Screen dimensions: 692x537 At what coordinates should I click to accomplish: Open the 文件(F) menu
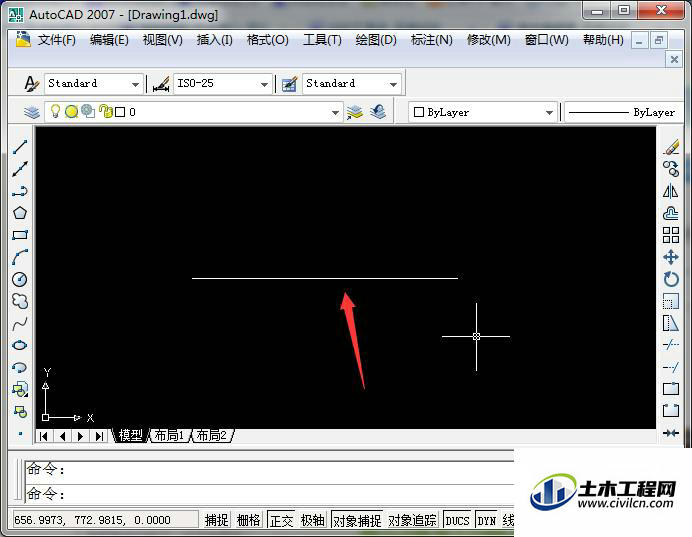pos(56,40)
